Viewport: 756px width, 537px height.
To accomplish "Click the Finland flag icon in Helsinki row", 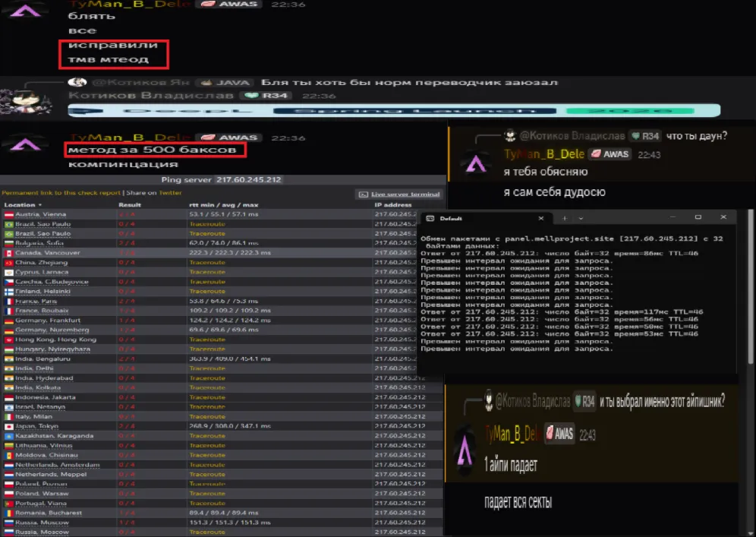I will pyautogui.click(x=8, y=291).
